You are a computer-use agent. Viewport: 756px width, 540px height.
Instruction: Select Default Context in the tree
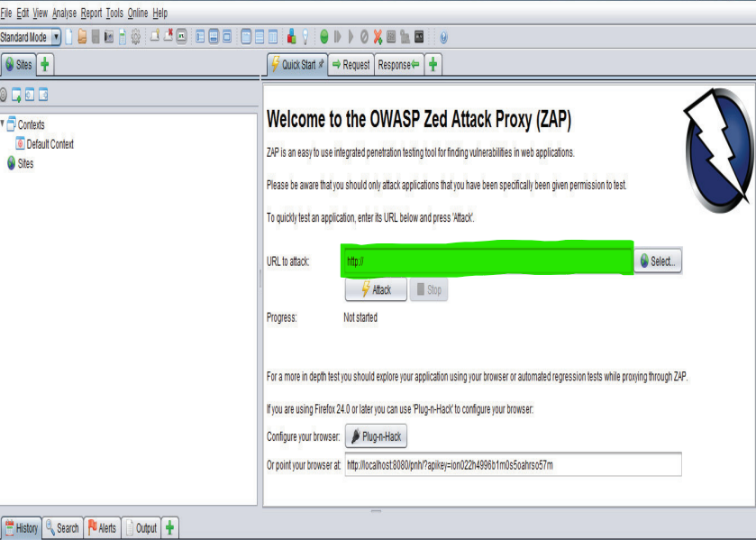[45, 144]
